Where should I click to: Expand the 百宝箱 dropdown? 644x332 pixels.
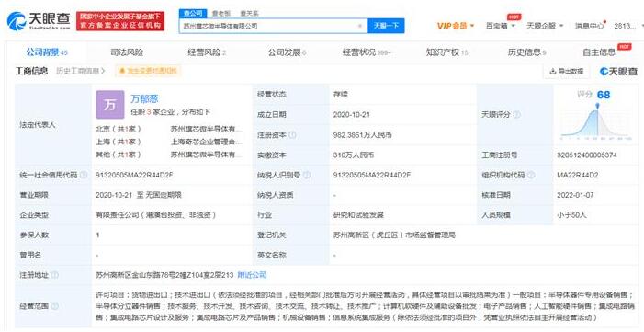click(501, 26)
